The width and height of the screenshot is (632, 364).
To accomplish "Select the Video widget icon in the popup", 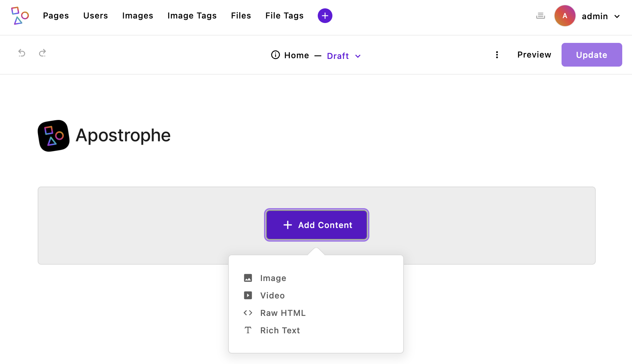I will coord(248,295).
